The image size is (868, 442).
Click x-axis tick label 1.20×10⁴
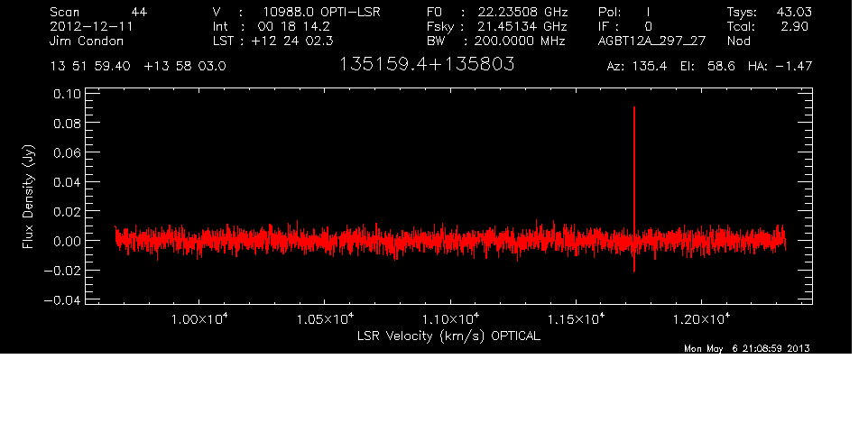pyautogui.click(x=701, y=319)
